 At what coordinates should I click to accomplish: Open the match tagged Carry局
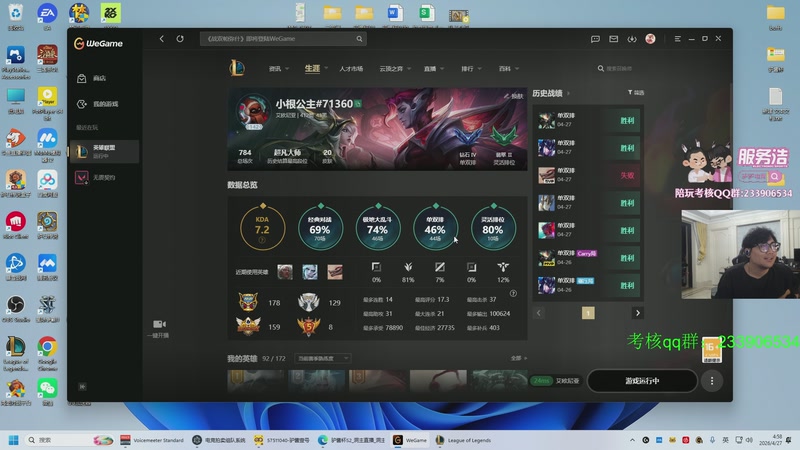[x=588, y=258]
